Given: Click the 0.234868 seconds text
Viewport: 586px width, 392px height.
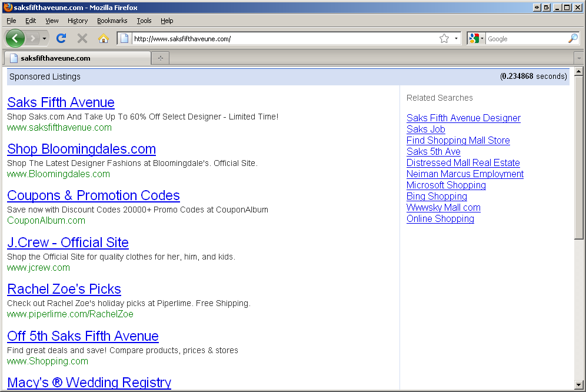Looking at the screenshot, I should point(533,77).
